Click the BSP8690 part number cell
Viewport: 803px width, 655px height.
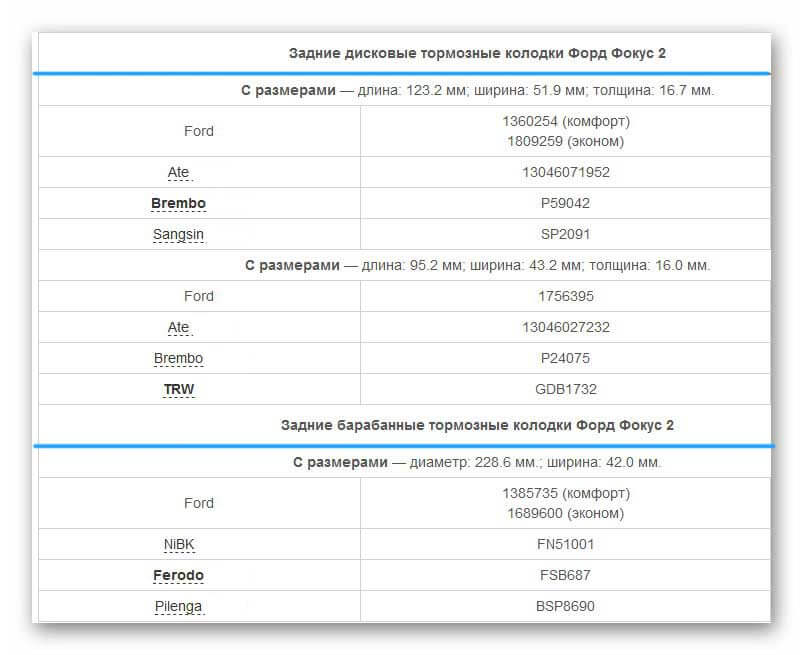click(565, 606)
